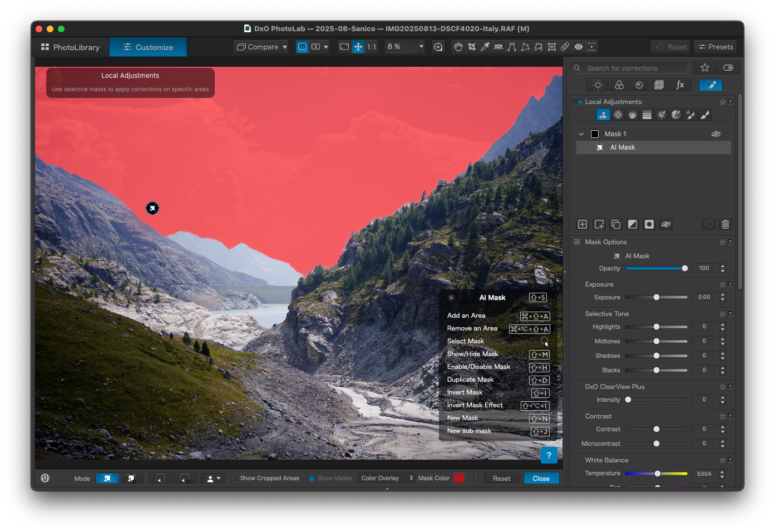
Task: Delete the selected mask with trash icon
Action: pos(725,224)
